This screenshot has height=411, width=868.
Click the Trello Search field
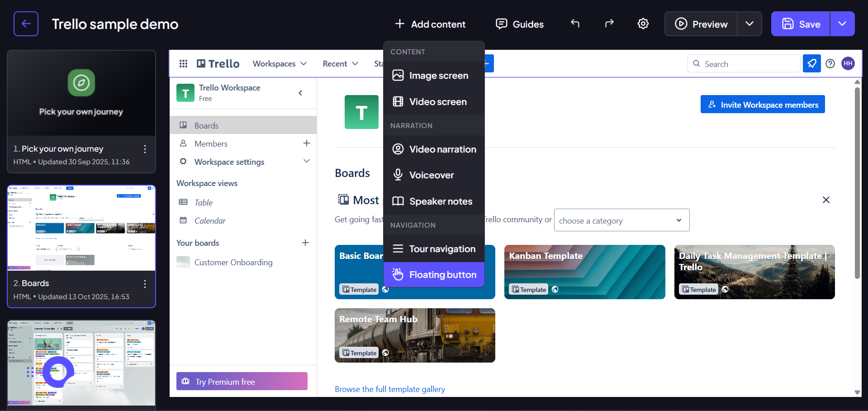point(744,63)
